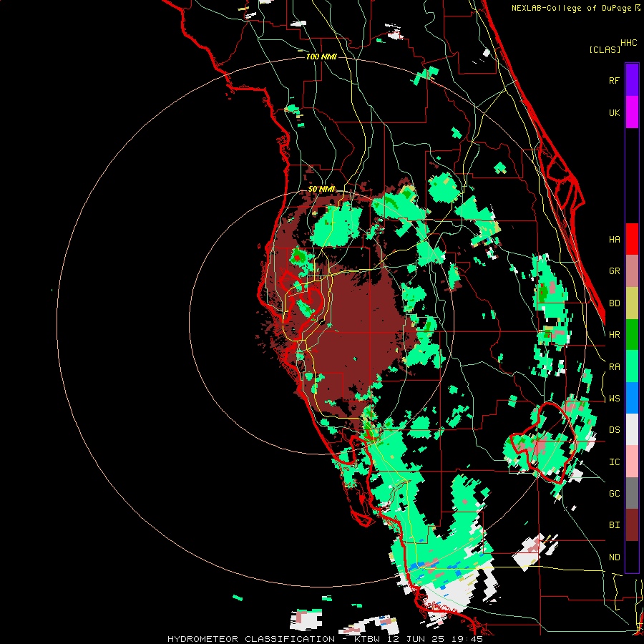Image resolution: width=644 pixels, height=644 pixels.
Task: Click the ND black legend swatch
Action: [632, 557]
